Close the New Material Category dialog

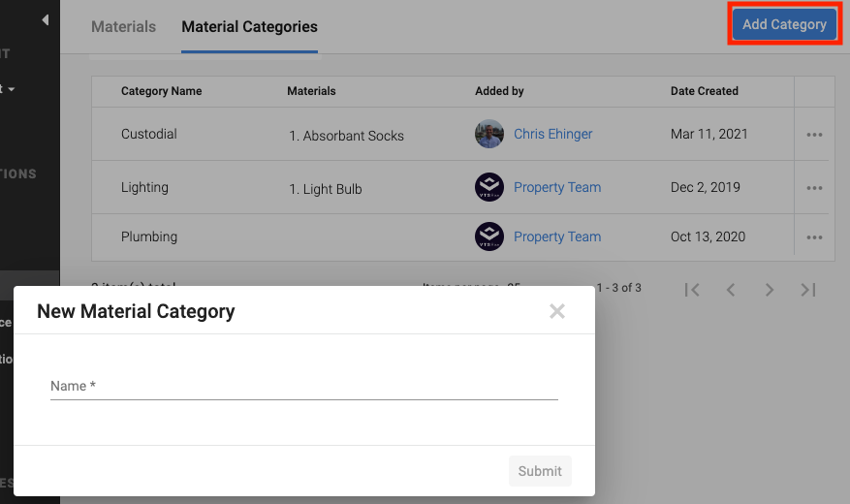tap(556, 311)
